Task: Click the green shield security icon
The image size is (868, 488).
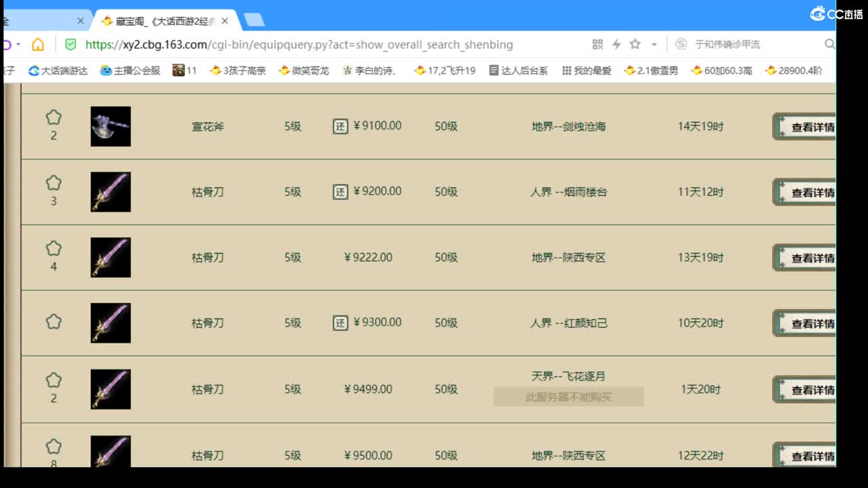Action: pos(70,44)
